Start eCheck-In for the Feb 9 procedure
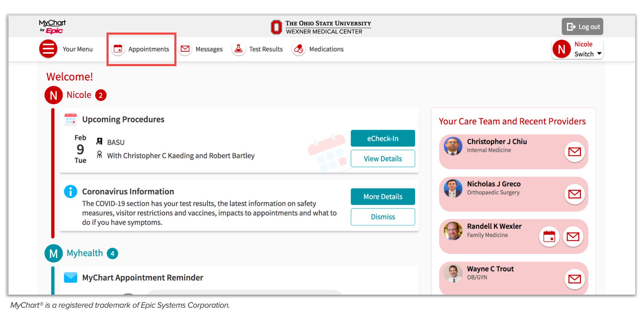 click(x=383, y=138)
